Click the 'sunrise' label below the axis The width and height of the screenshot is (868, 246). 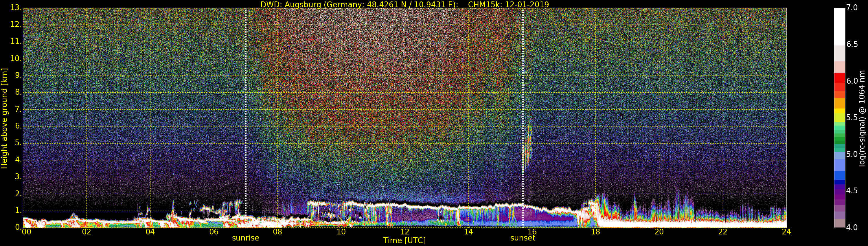tap(246, 238)
